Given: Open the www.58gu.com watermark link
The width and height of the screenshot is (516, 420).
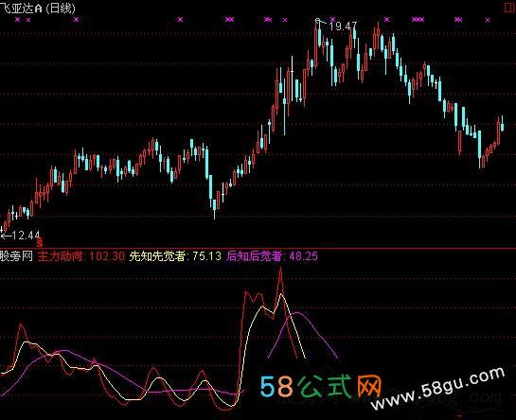Looking at the screenshot, I should (x=437, y=389).
